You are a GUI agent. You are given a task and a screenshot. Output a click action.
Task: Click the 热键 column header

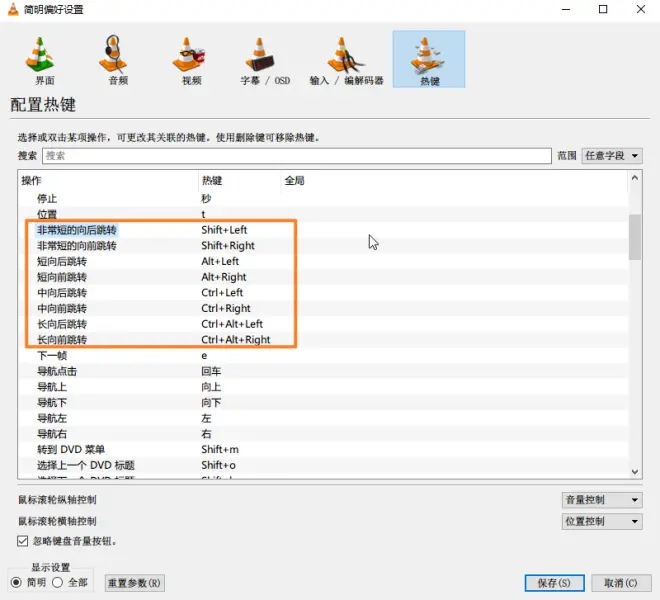pyautogui.click(x=239, y=181)
